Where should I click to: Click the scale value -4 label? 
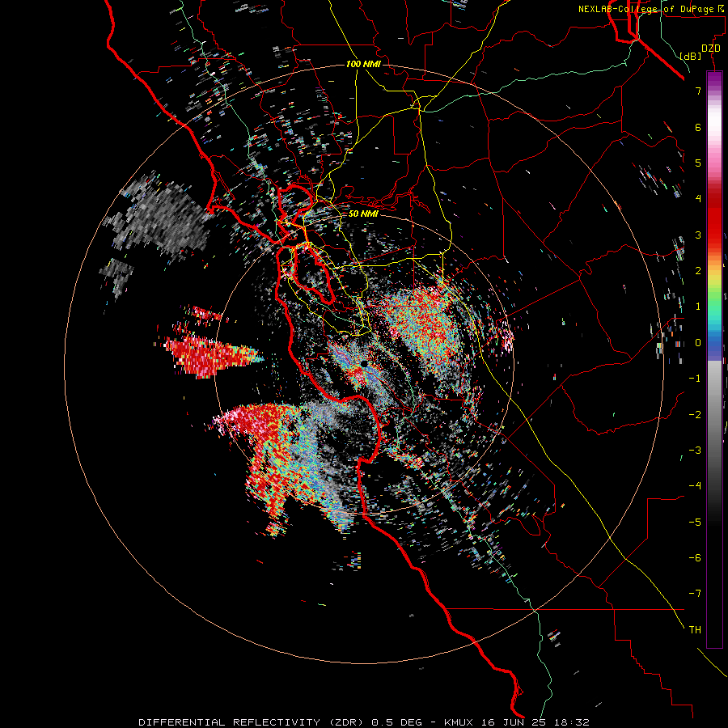point(695,486)
